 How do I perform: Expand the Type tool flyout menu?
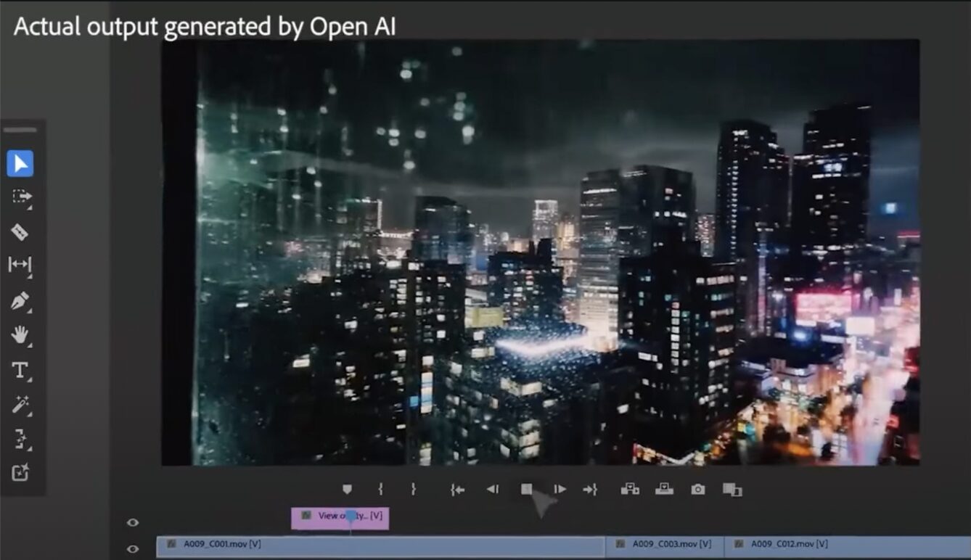point(29,379)
